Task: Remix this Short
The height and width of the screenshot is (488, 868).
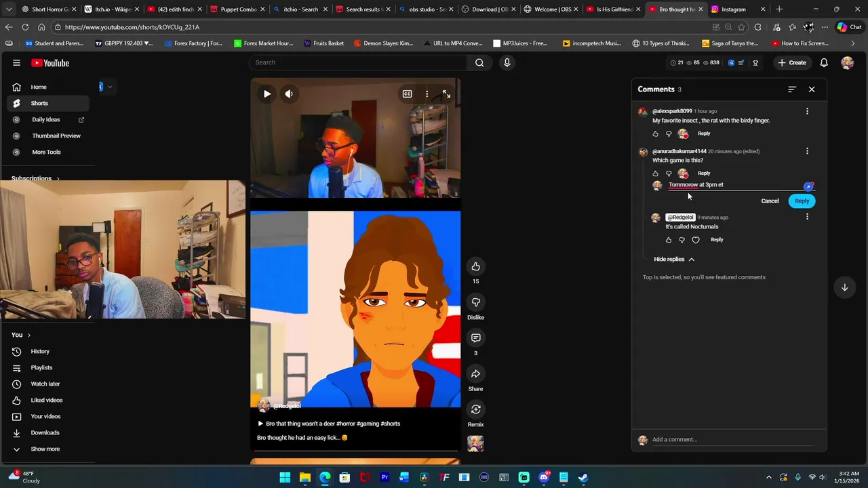Action: 475,409
